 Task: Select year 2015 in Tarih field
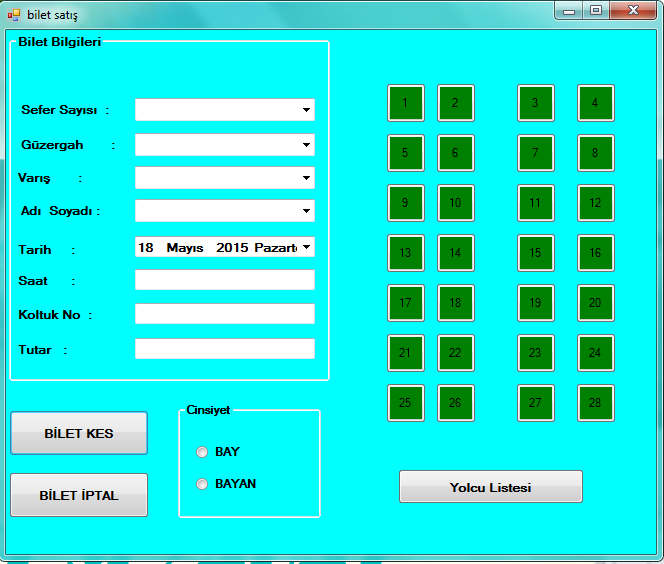pyautogui.click(x=232, y=247)
